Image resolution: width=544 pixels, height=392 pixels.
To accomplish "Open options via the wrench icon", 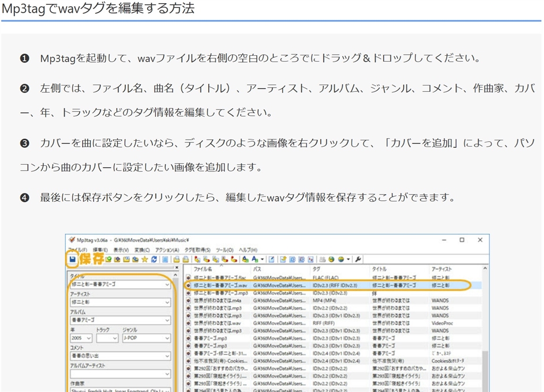I will [x=358, y=259].
